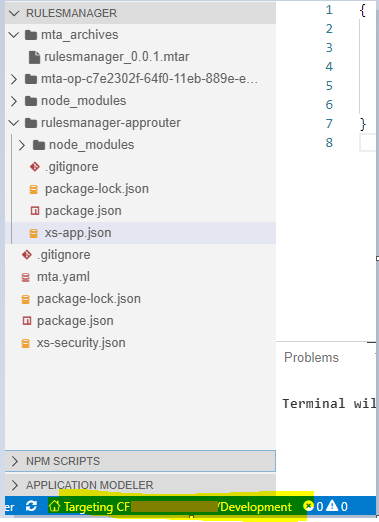
Task: Click the mta_archives folder icon
Action: (31, 35)
